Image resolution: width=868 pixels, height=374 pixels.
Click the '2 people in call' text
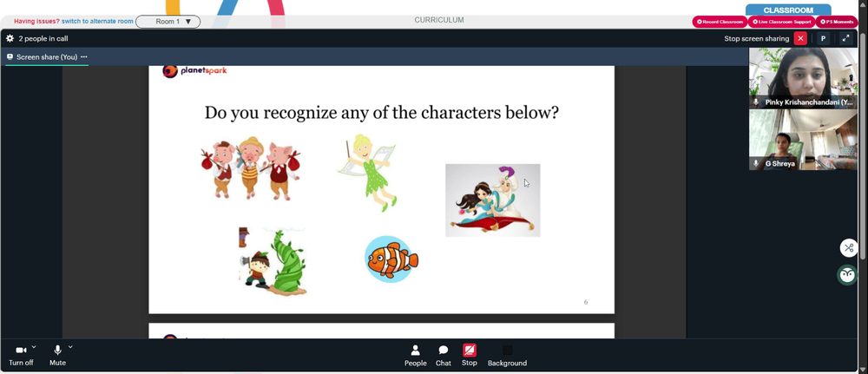pos(43,39)
